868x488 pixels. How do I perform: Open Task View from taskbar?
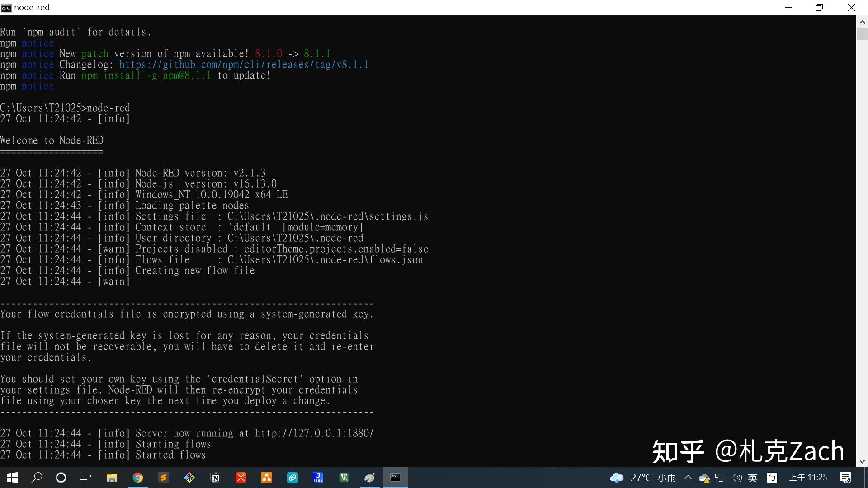[x=85, y=478]
